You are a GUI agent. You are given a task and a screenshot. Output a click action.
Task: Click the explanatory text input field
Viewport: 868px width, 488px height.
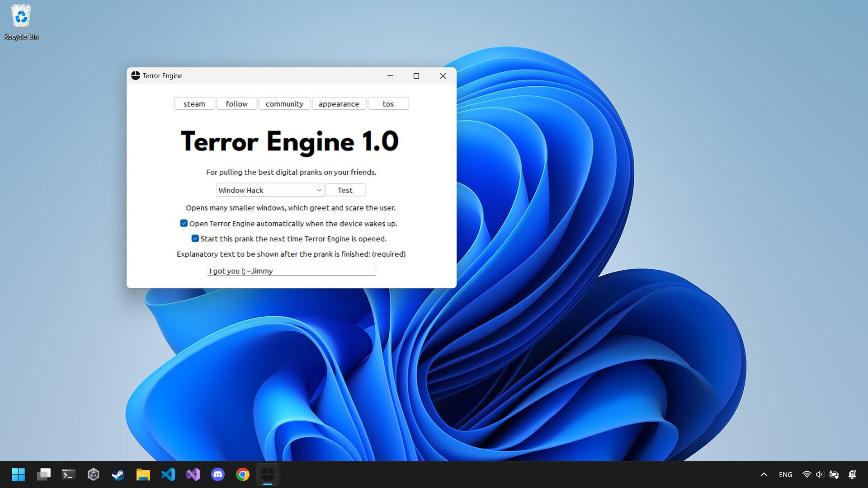click(x=292, y=271)
